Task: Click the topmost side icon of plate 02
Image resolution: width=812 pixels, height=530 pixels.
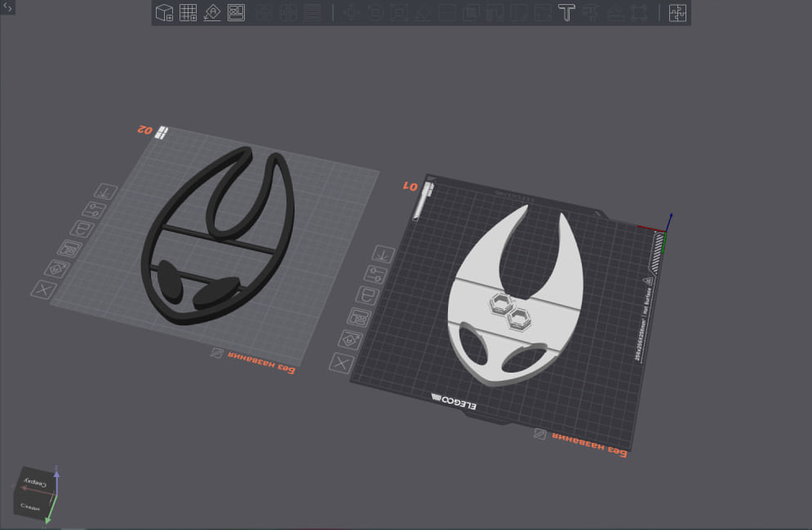Action: click(x=105, y=192)
